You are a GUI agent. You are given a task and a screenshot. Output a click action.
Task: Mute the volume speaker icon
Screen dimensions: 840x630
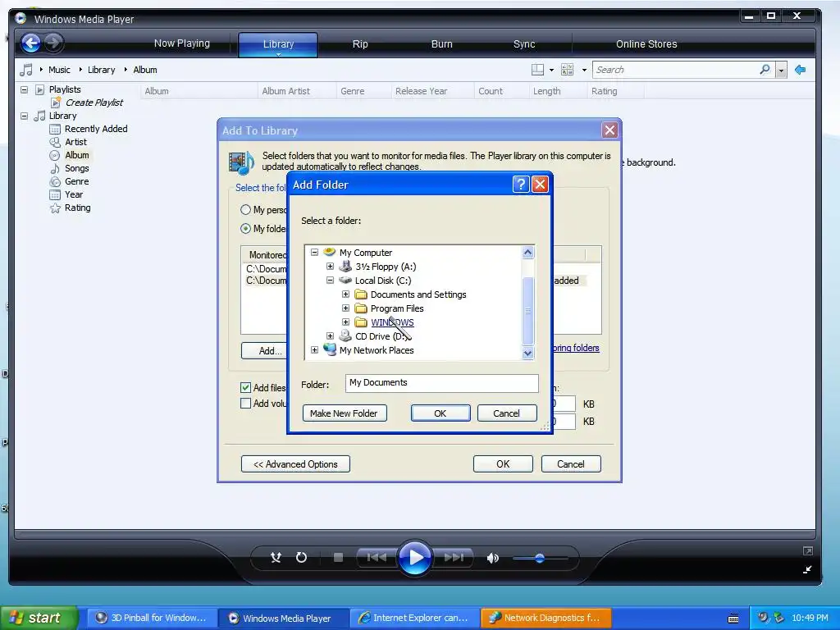[492, 558]
